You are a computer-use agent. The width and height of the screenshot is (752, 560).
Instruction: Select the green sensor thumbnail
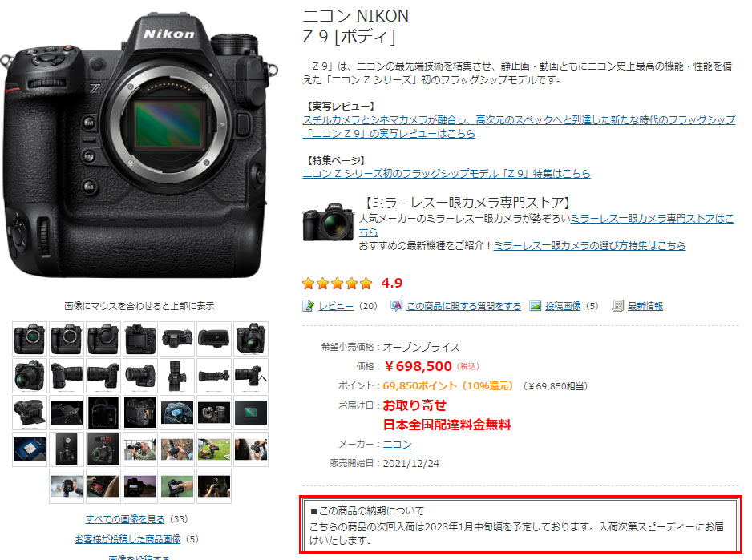tap(251, 413)
